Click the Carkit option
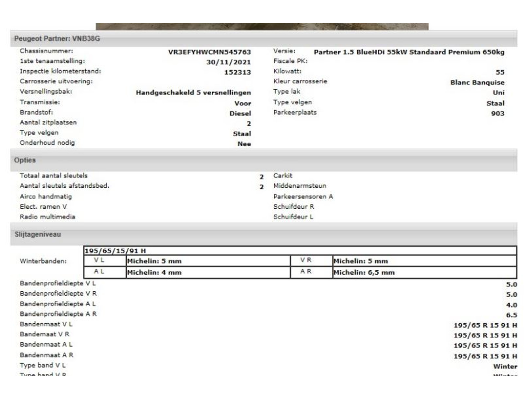Image resolution: width=532 pixels, height=399 pixels. (x=283, y=176)
